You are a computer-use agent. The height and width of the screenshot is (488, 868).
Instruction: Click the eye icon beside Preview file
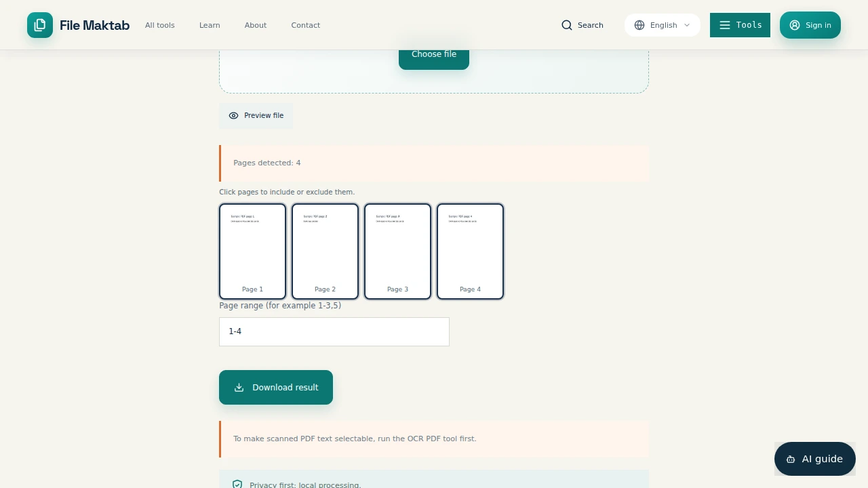coord(234,116)
